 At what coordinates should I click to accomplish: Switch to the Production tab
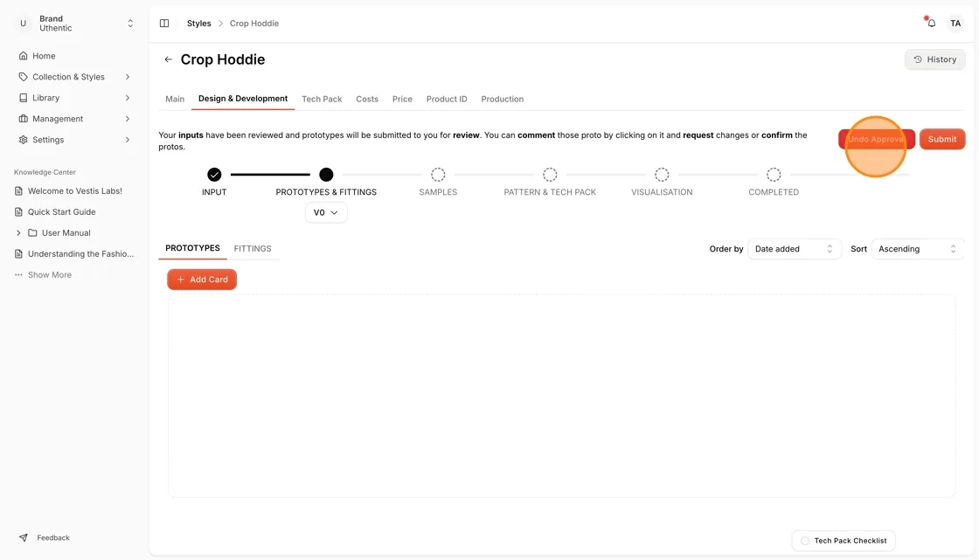502,99
